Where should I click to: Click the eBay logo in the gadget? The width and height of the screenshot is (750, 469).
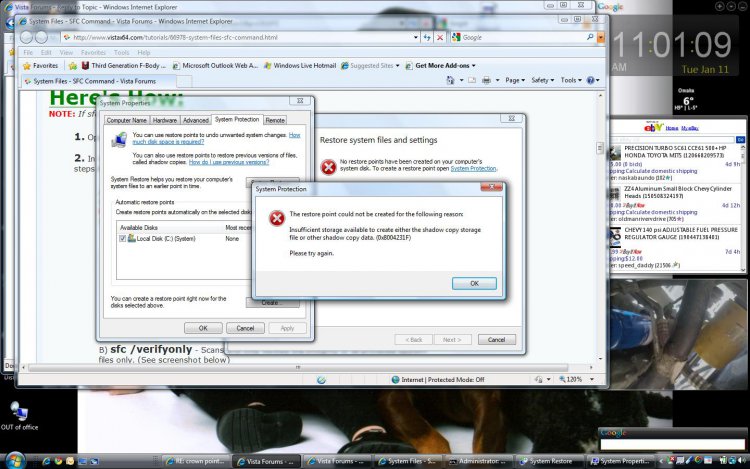[x=653, y=127]
